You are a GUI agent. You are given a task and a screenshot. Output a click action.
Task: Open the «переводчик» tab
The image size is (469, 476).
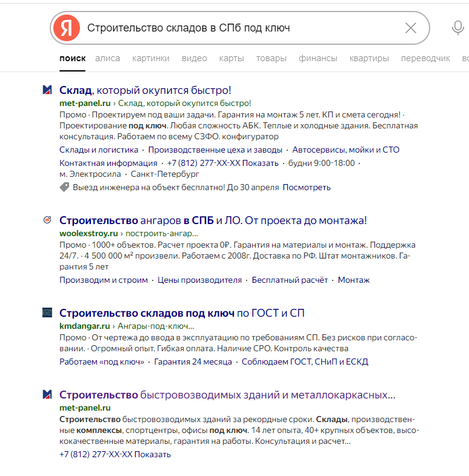[x=425, y=58]
